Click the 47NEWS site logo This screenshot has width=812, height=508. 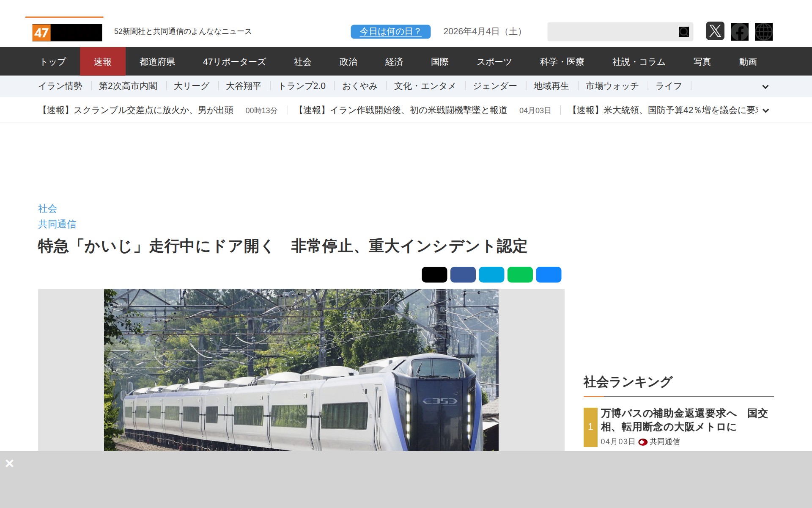click(67, 33)
